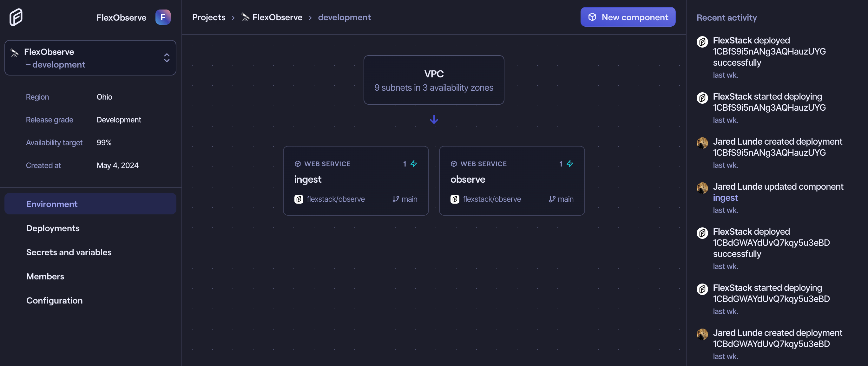Expand the VPC node showing 9 subnets
868x366 pixels.
tap(434, 80)
